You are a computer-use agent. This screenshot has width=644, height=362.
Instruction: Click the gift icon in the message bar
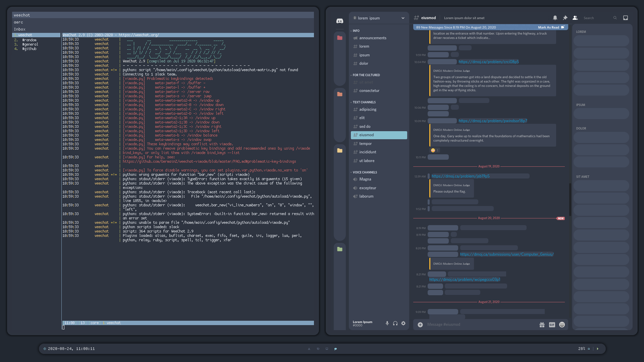pyautogui.click(x=542, y=324)
